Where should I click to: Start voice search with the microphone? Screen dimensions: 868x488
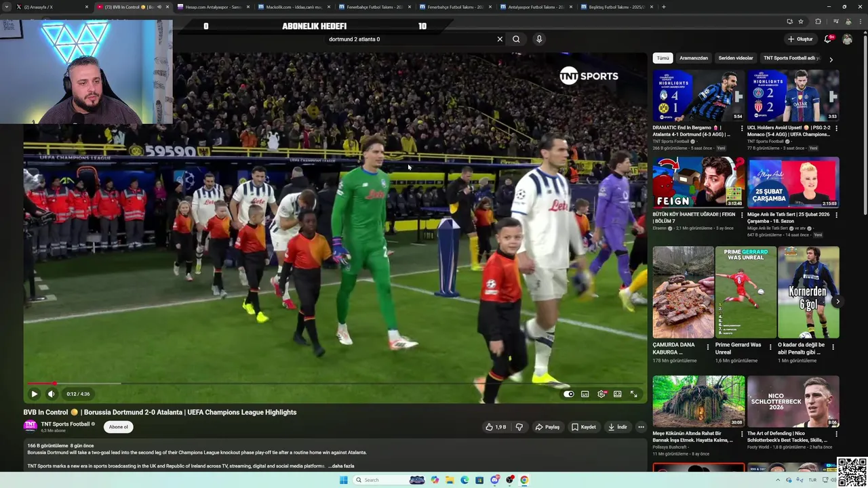coord(539,39)
